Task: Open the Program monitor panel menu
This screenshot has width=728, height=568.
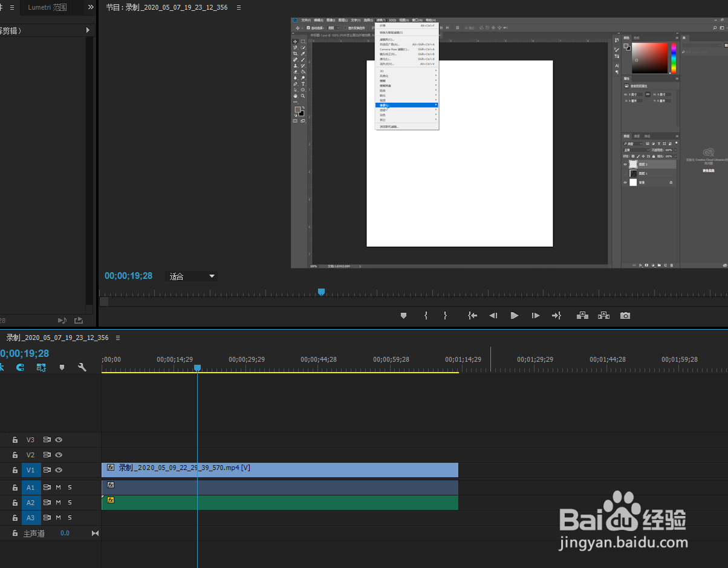Action: coord(239,8)
